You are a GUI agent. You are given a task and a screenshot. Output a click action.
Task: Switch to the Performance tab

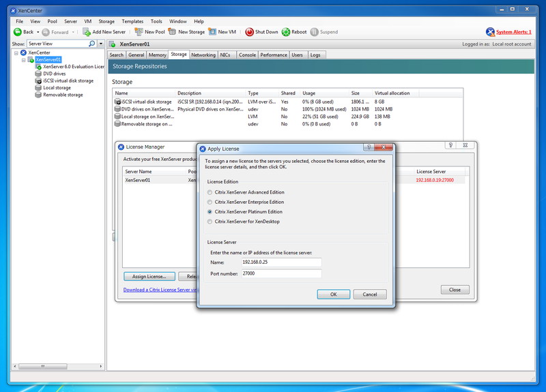click(274, 55)
